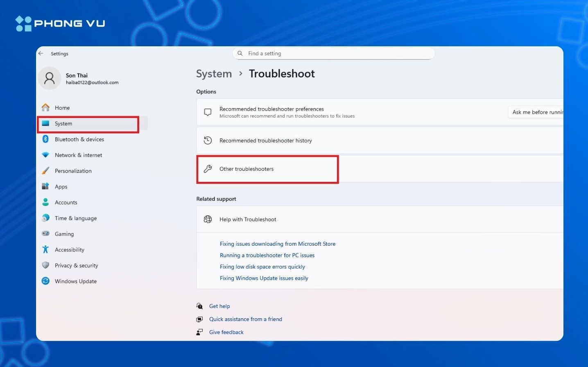This screenshot has height=367, width=588.
Task: Click the Apps icon in sidebar
Action: (x=45, y=186)
